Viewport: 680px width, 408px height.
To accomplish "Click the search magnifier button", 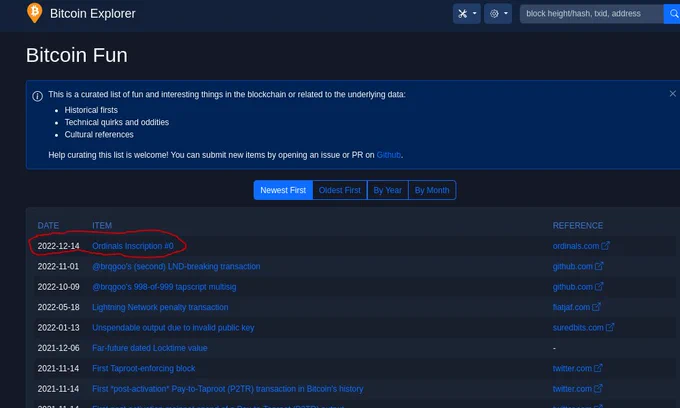I will pyautogui.click(x=673, y=14).
